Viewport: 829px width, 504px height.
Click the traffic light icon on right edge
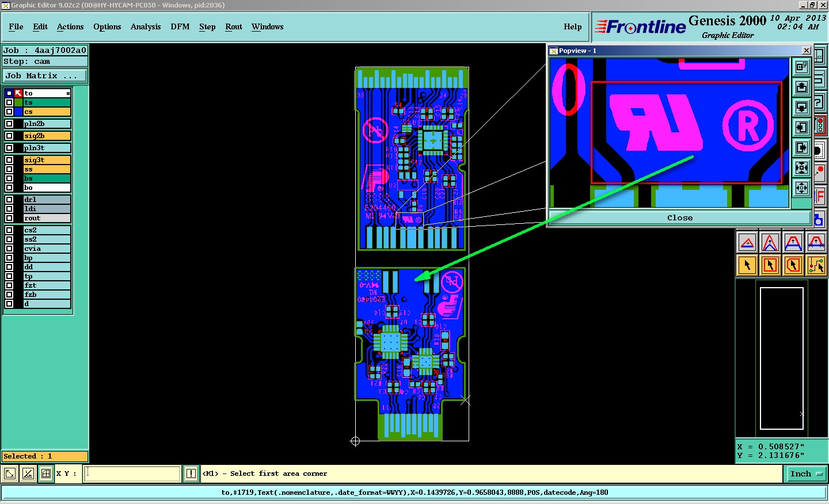tap(821, 125)
